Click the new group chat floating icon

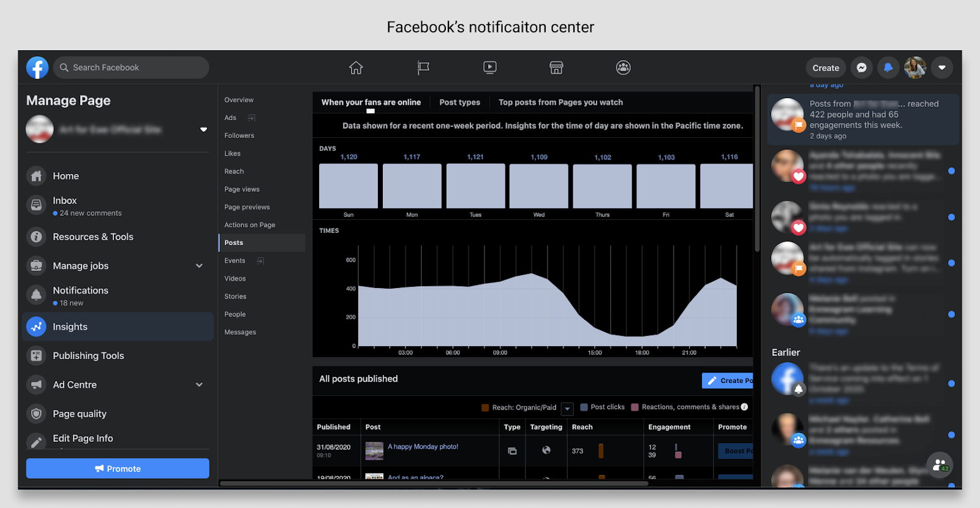click(940, 466)
